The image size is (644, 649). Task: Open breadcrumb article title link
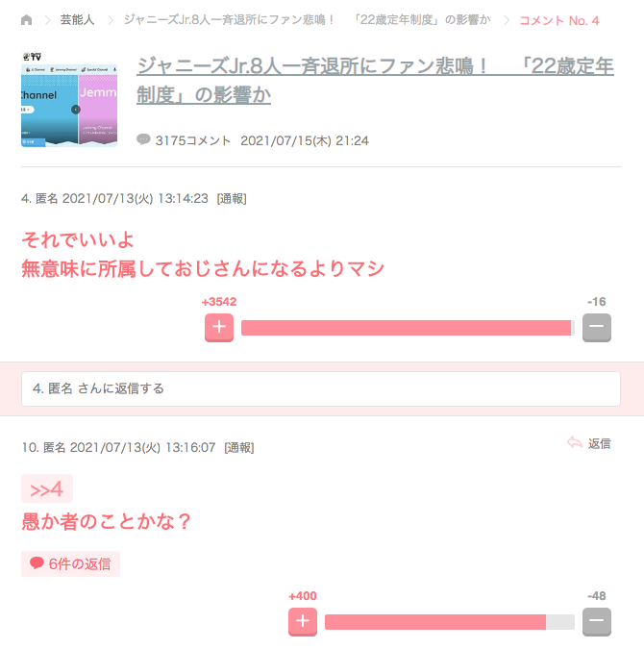coord(307,20)
